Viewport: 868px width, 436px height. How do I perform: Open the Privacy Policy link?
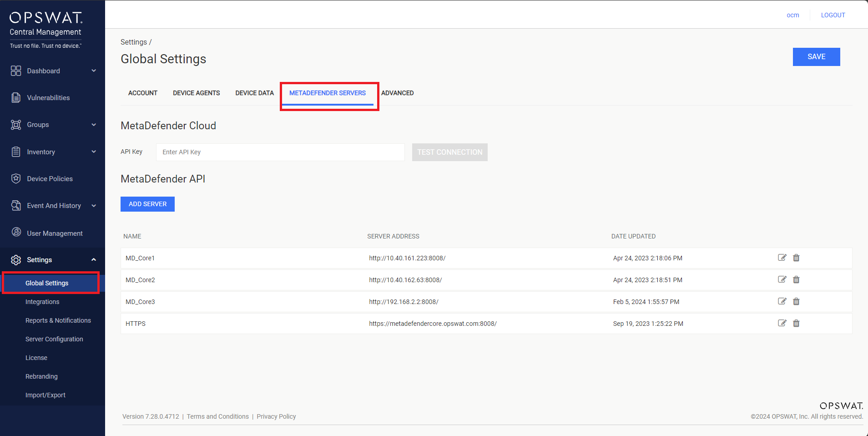(x=276, y=416)
